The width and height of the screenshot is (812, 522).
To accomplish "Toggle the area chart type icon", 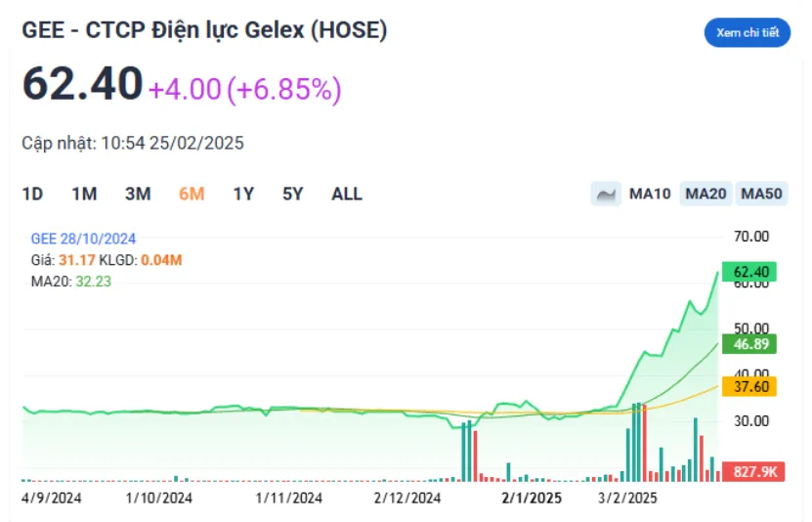I will pyautogui.click(x=607, y=194).
